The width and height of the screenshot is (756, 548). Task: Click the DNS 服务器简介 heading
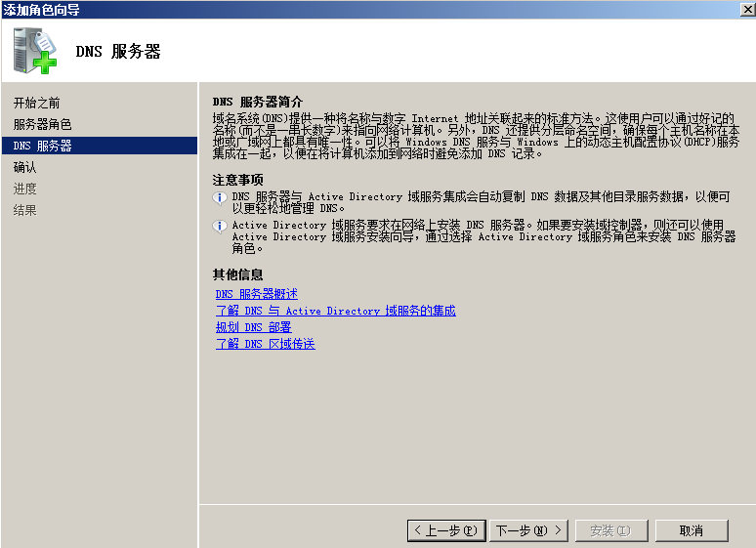pyautogui.click(x=258, y=102)
